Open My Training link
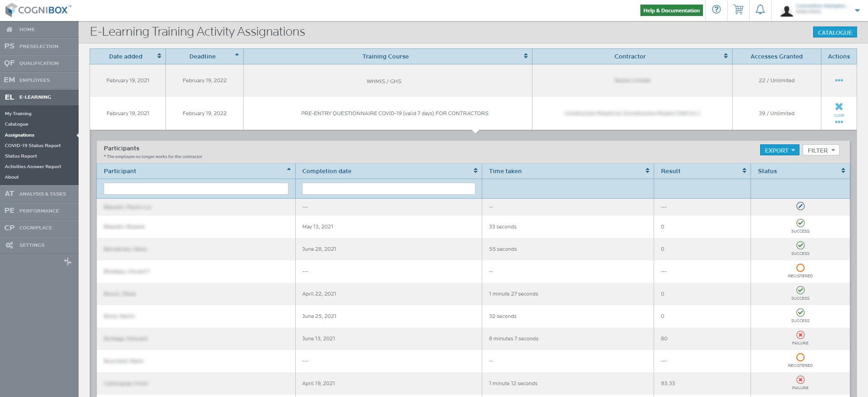The image size is (868, 397). coord(18,114)
